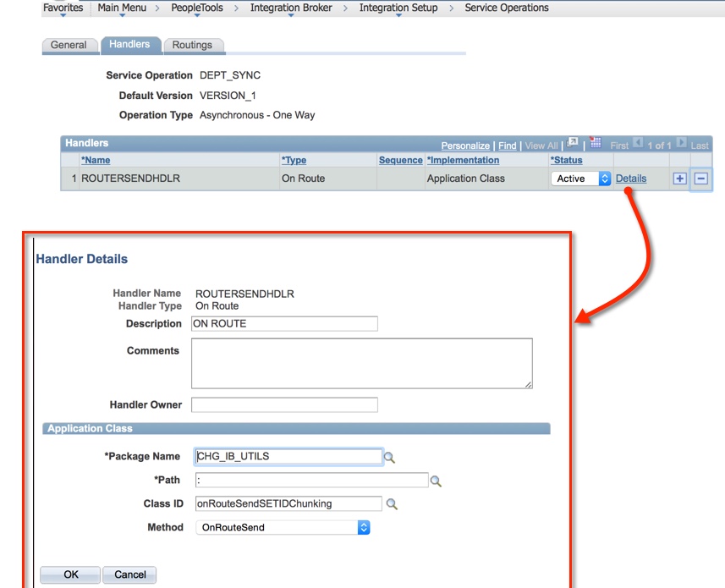725x588 pixels.
Task: Open the Path lookup magnifier
Action: coord(436,480)
